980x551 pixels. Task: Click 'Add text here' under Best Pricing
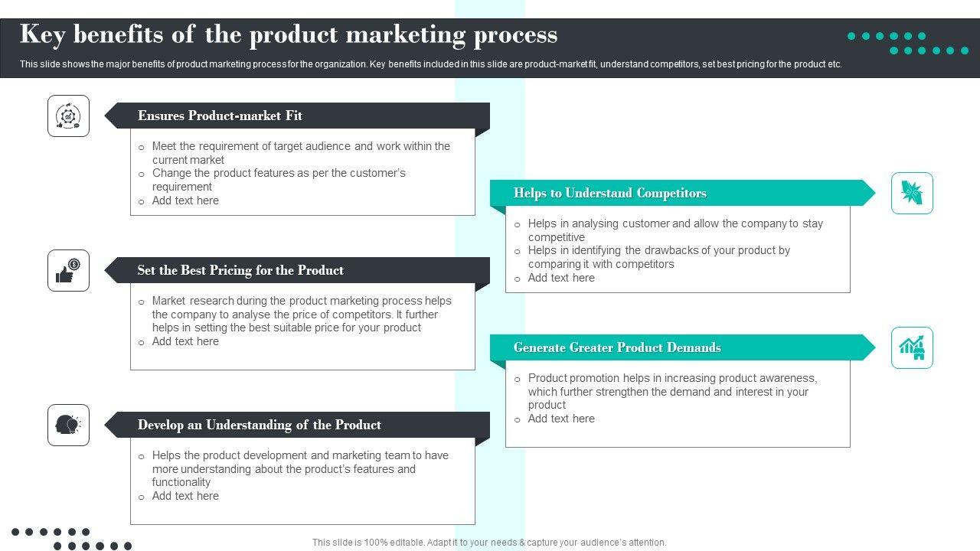[x=185, y=341]
